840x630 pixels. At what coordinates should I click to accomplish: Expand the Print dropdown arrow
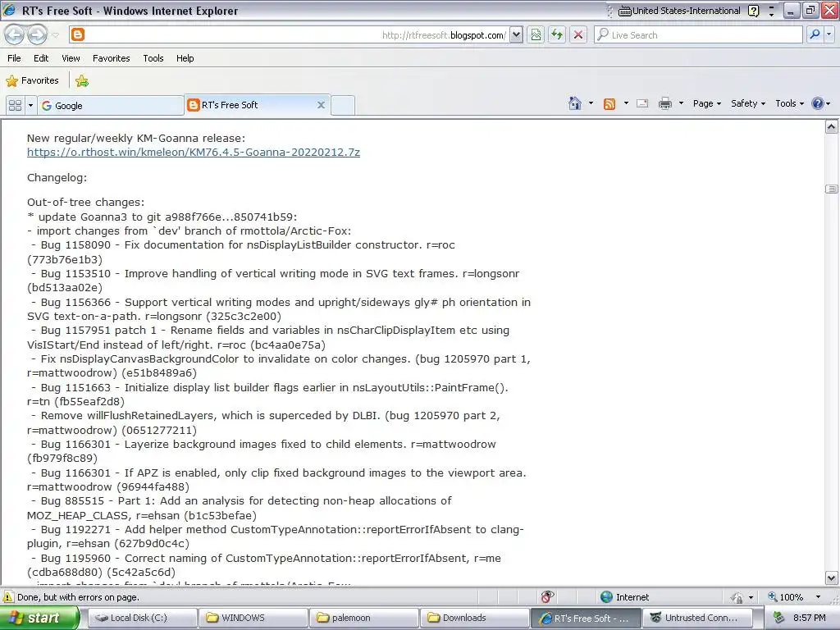(x=681, y=103)
